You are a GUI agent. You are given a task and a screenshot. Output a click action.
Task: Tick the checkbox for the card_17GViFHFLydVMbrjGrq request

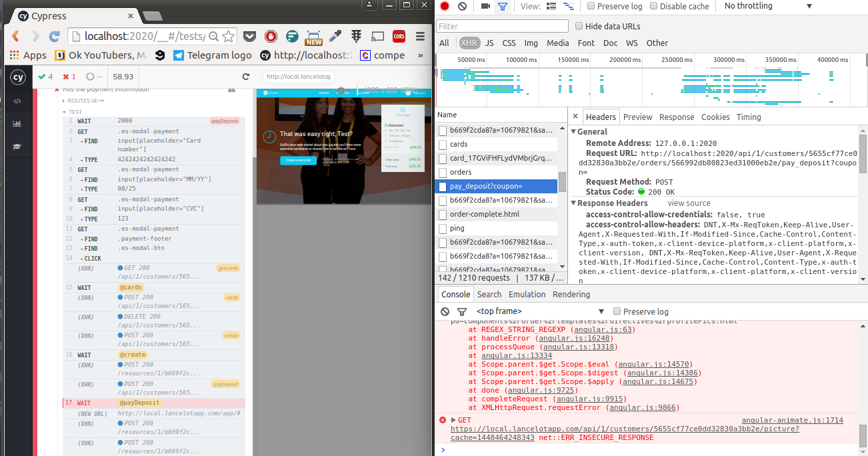tap(443, 158)
